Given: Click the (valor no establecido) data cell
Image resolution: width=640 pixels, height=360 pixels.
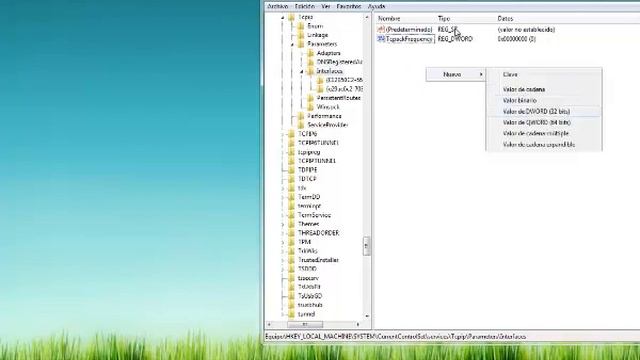Looking at the screenshot, I should [x=526, y=29].
